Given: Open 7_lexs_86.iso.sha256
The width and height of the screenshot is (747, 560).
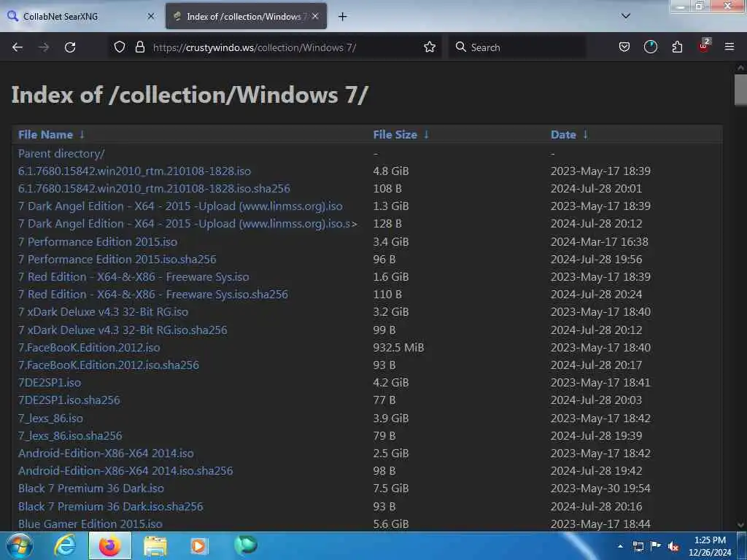Looking at the screenshot, I should coord(70,436).
